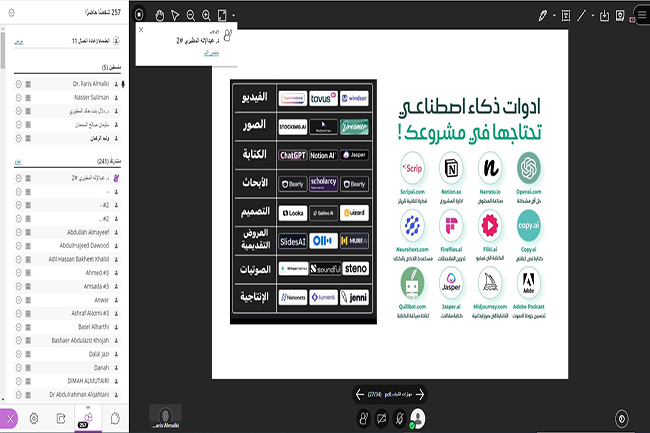The height and width of the screenshot is (433, 650).
Task: Click the link beside participants (241) header
Action: (18, 162)
